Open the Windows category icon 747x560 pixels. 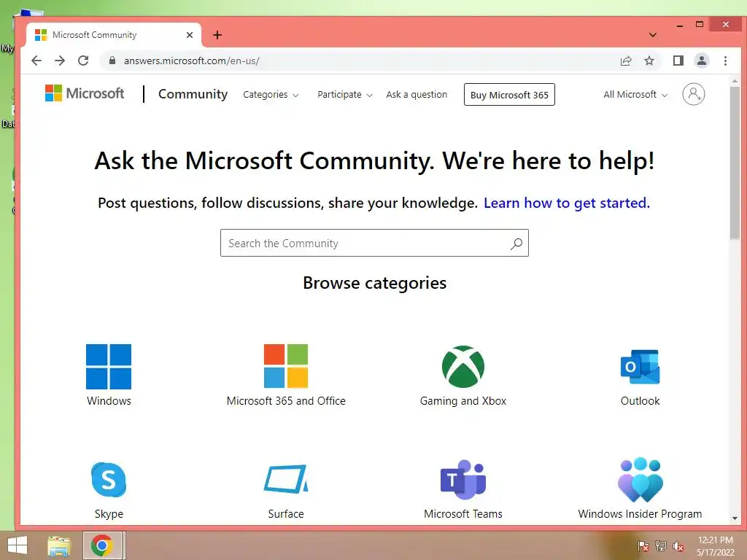point(109,366)
